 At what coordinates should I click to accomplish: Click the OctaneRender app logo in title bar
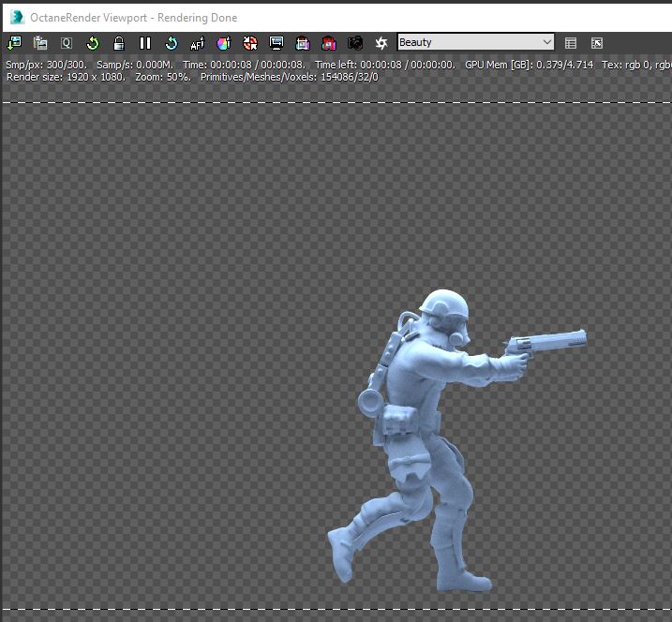pyautogui.click(x=17, y=17)
